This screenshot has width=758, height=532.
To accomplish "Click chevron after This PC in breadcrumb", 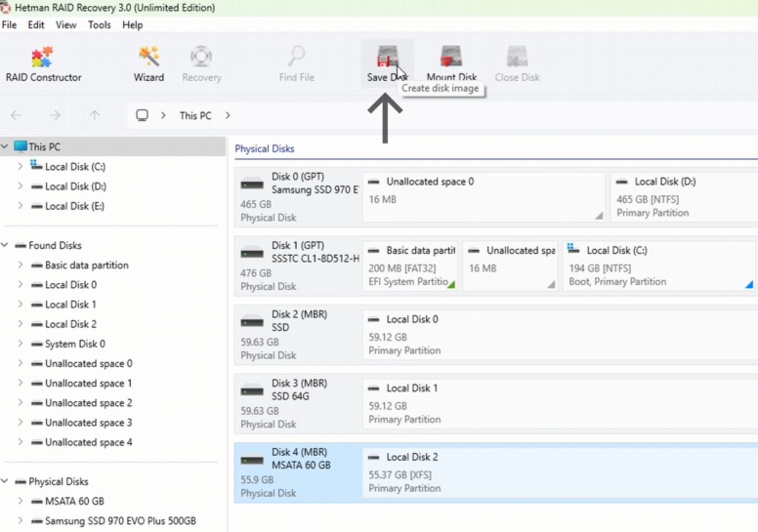I will click(228, 115).
